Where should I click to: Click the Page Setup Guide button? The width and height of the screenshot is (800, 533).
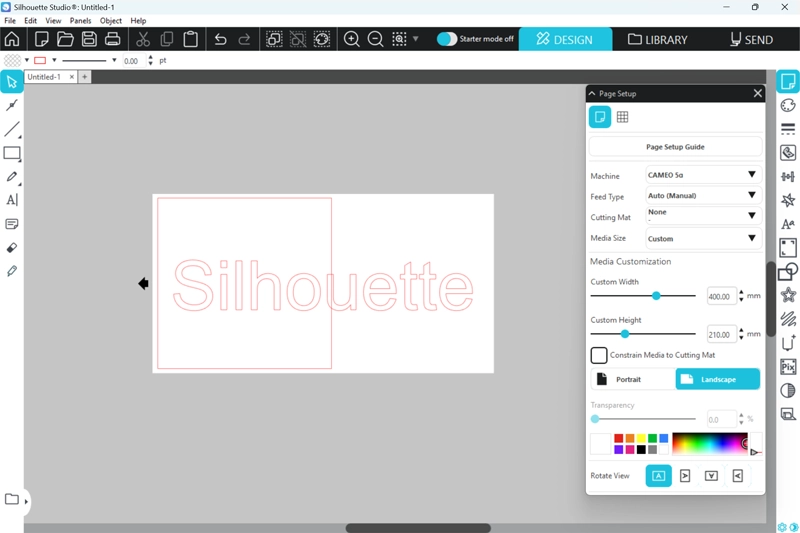(675, 147)
